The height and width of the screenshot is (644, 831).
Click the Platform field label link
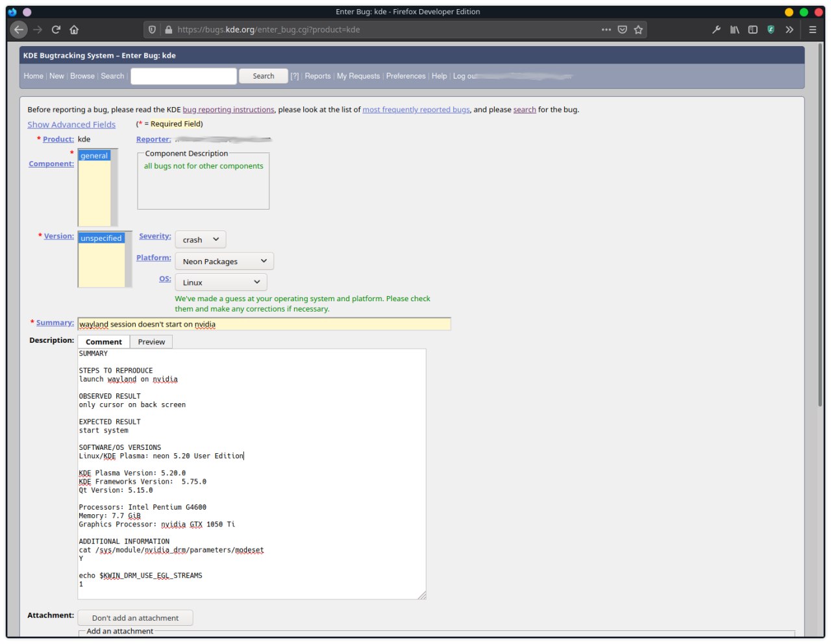[x=154, y=257]
